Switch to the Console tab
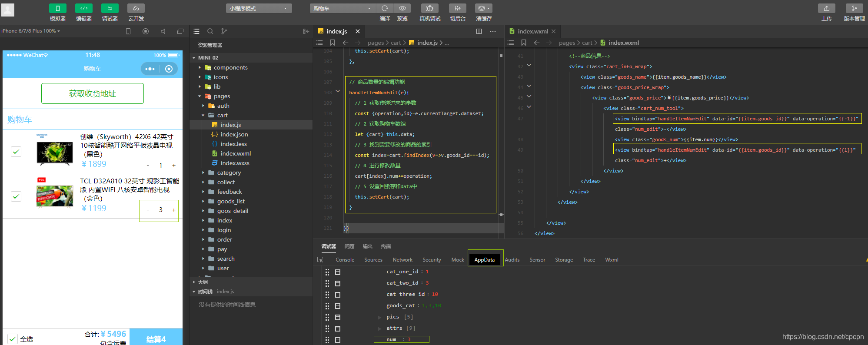The image size is (868, 345). tap(345, 260)
